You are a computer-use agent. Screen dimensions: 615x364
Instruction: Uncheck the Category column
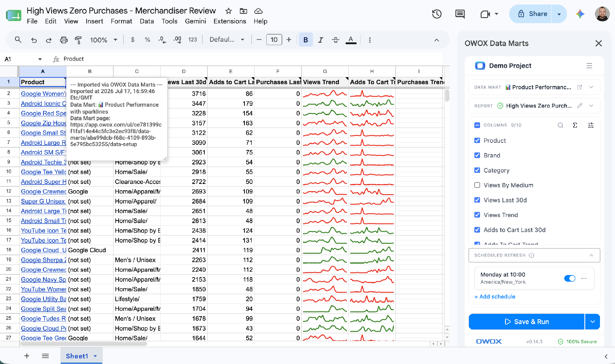point(477,170)
